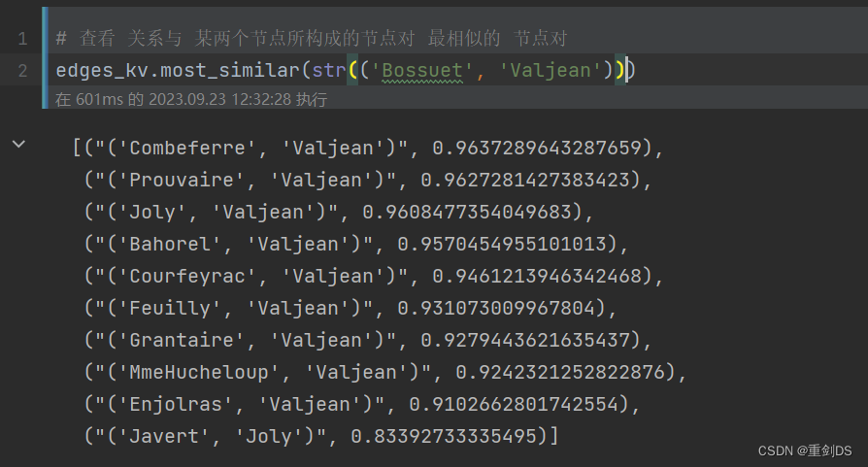Viewport: 868px width, 467px height.
Task: Click the similarity value 0.9608477354049683
Action: tap(467, 213)
